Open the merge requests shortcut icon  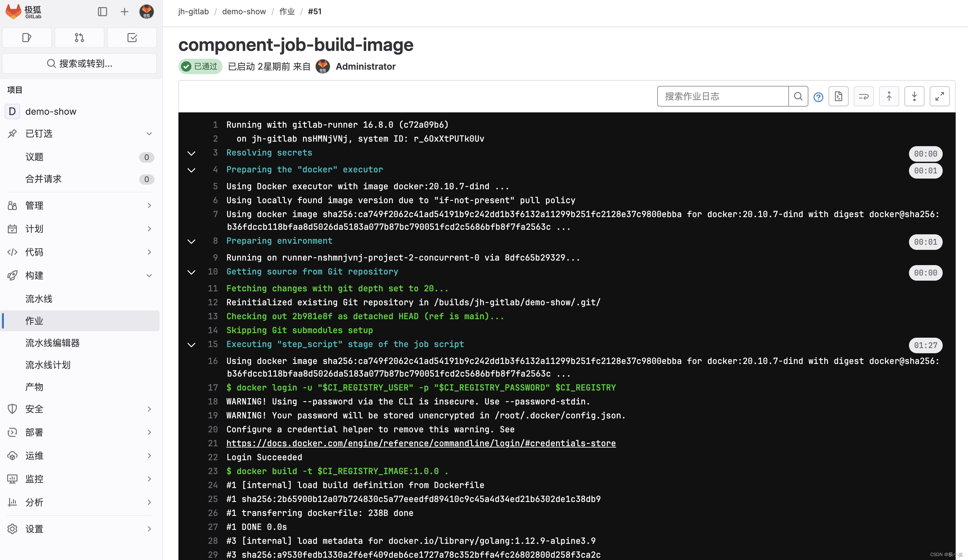(79, 37)
